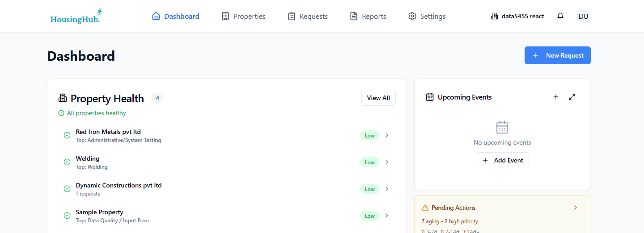
Task: Click the Low badge for Dynamic Constructions
Action: pos(369,189)
